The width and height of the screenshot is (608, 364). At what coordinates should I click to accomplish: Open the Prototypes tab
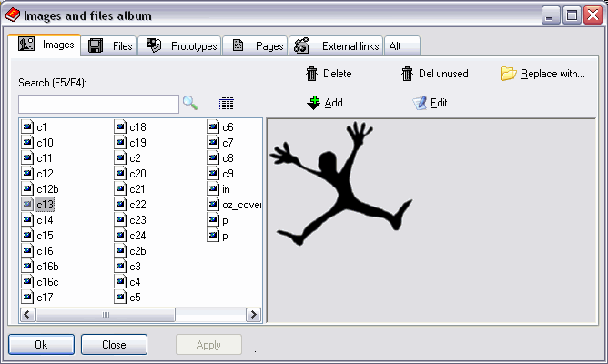(x=182, y=45)
